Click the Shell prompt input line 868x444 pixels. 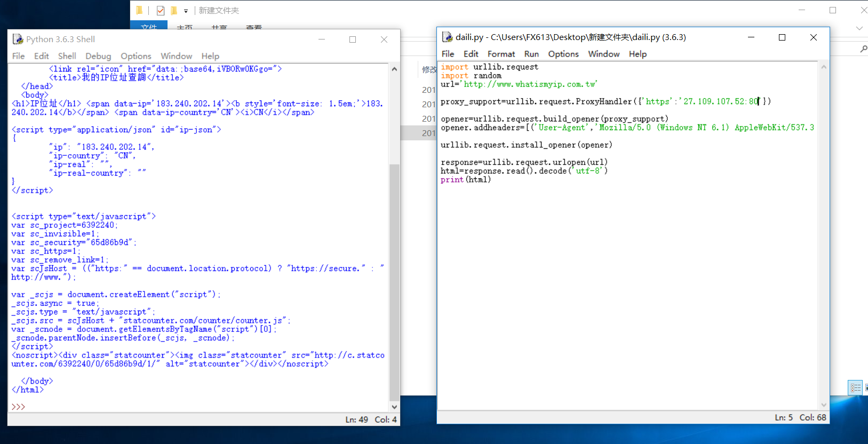coord(107,407)
